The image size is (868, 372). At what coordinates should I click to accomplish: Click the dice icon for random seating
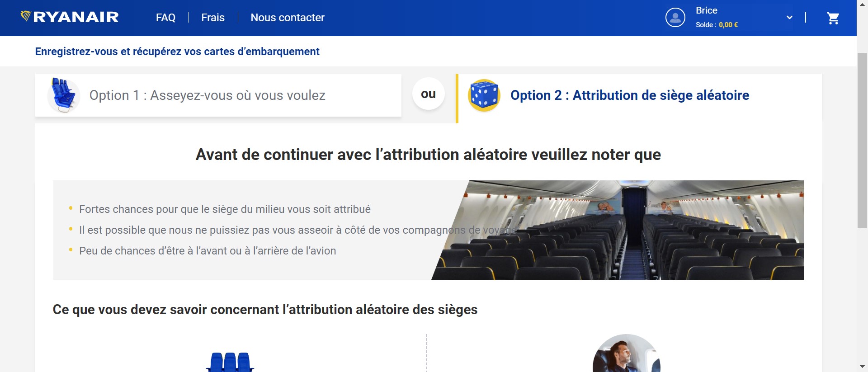[484, 95]
